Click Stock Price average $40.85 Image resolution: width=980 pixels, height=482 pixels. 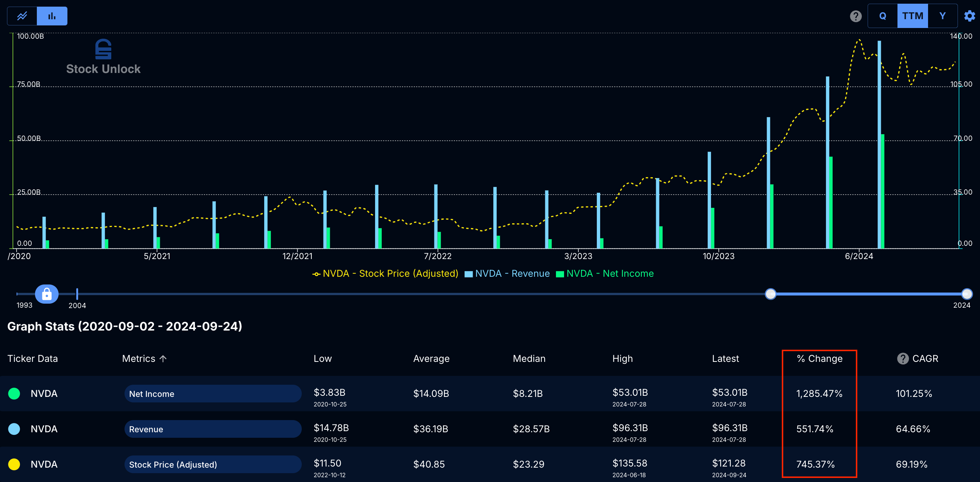pyautogui.click(x=429, y=464)
